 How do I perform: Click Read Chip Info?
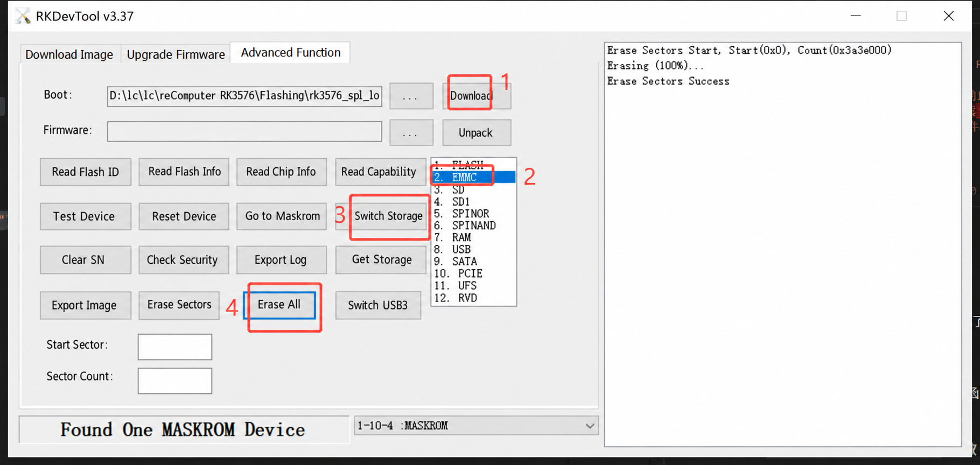pyautogui.click(x=281, y=172)
